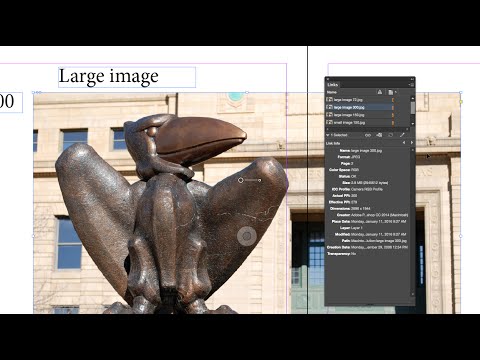Click the Link Info section label
480x360 pixels.
pos(333,143)
